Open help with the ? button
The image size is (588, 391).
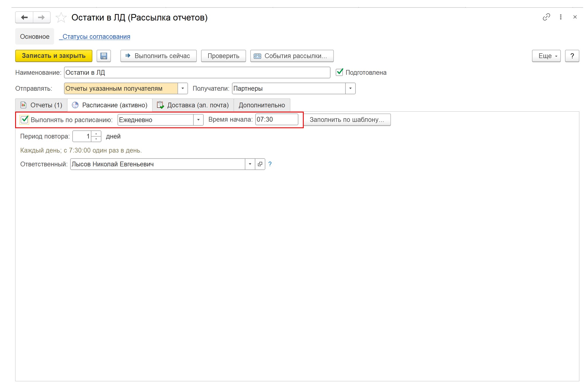572,56
